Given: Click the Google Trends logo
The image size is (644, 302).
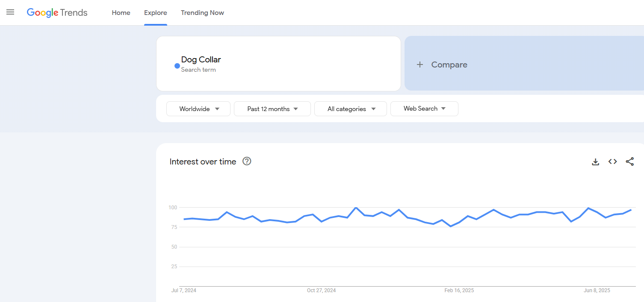Looking at the screenshot, I should (57, 13).
